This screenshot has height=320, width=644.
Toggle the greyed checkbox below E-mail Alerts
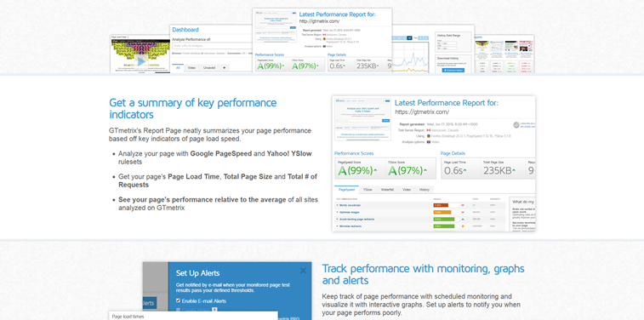[x=178, y=310]
